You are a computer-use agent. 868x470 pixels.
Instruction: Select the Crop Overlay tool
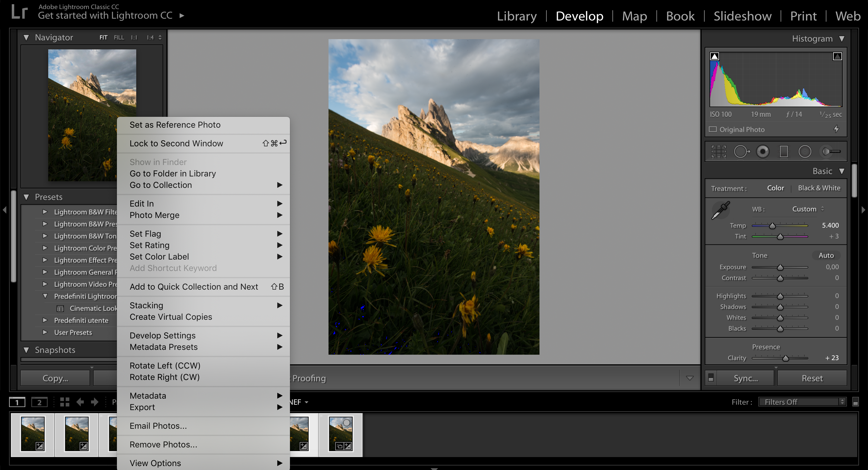tap(719, 151)
